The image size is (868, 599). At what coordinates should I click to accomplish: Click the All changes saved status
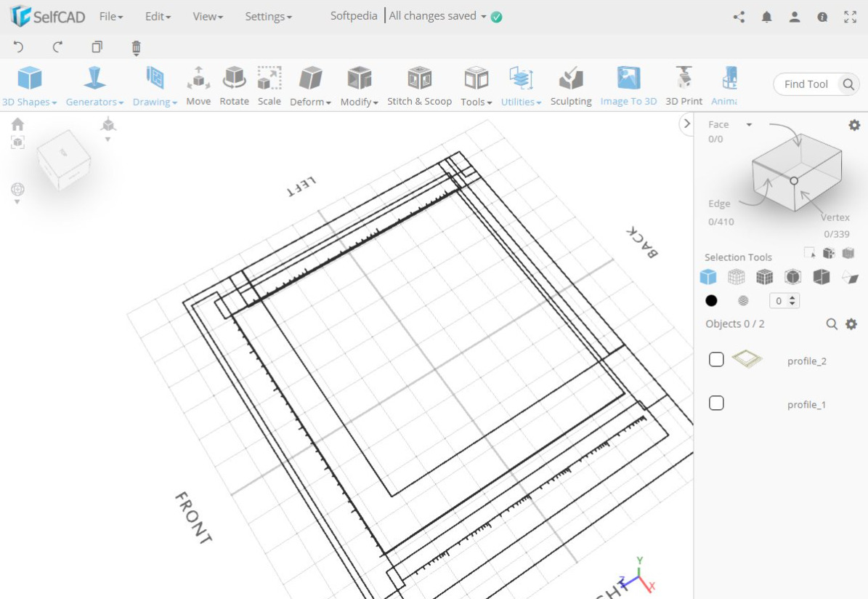[434, 15]
